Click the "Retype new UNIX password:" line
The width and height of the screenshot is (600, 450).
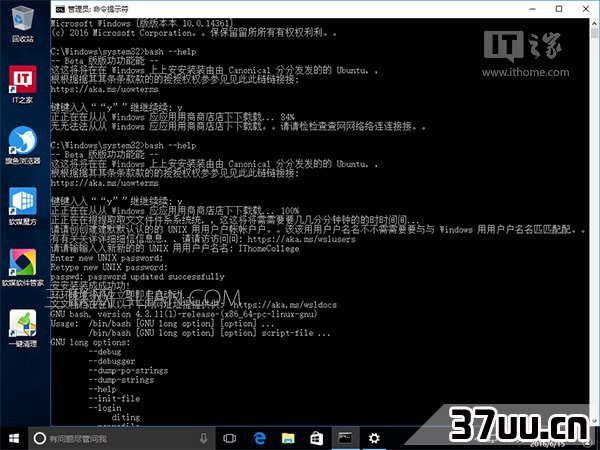[109, 267]
